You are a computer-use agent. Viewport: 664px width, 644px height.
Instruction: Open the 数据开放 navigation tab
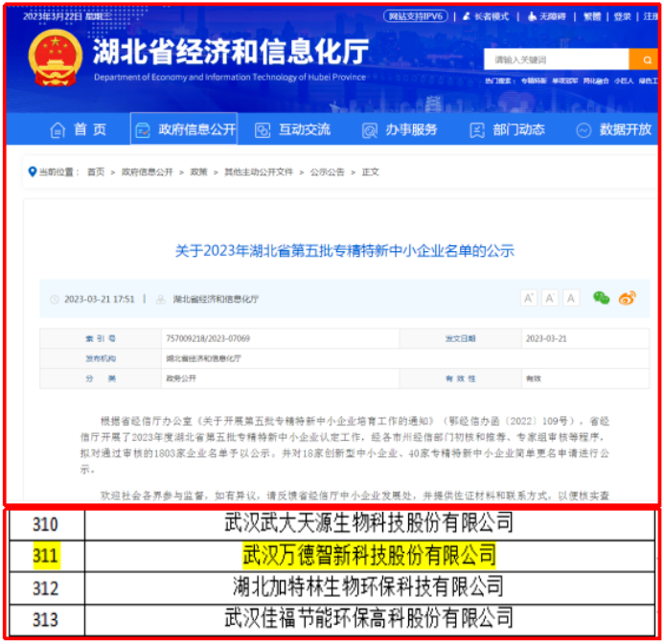coord(614,129)
